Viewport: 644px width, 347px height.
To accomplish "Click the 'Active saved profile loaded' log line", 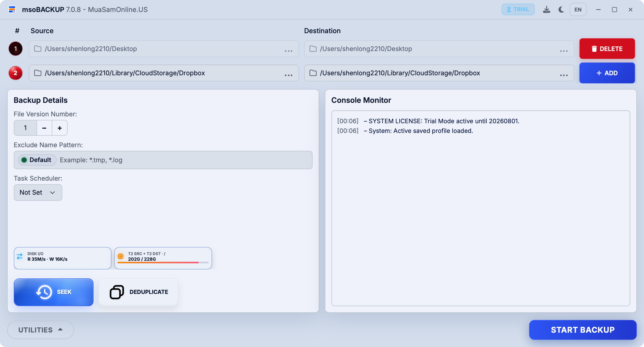I will (405, 131).
